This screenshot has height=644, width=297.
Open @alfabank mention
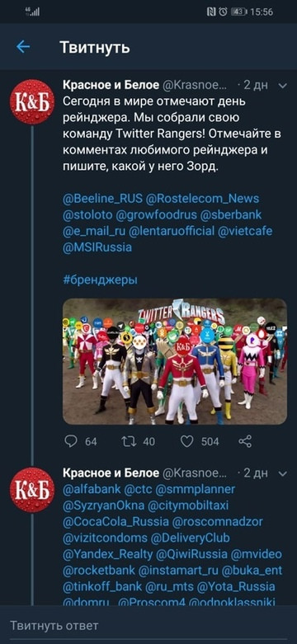[x=92, y=490]
